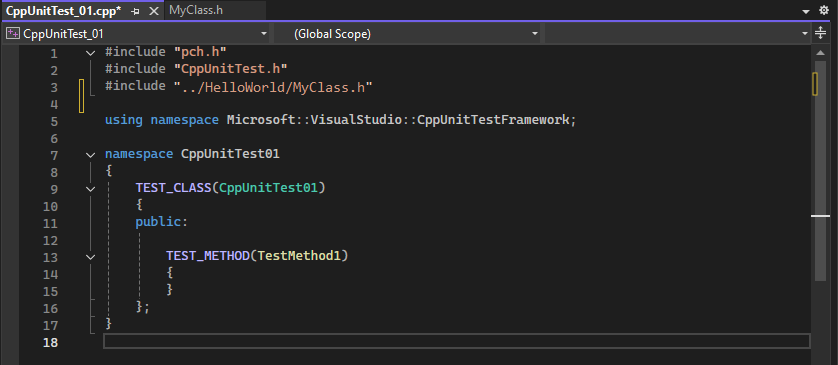Click the CppUnitTest_01 project icon
The width and height of the screenshot is (838, 365).
coord(12,34)
